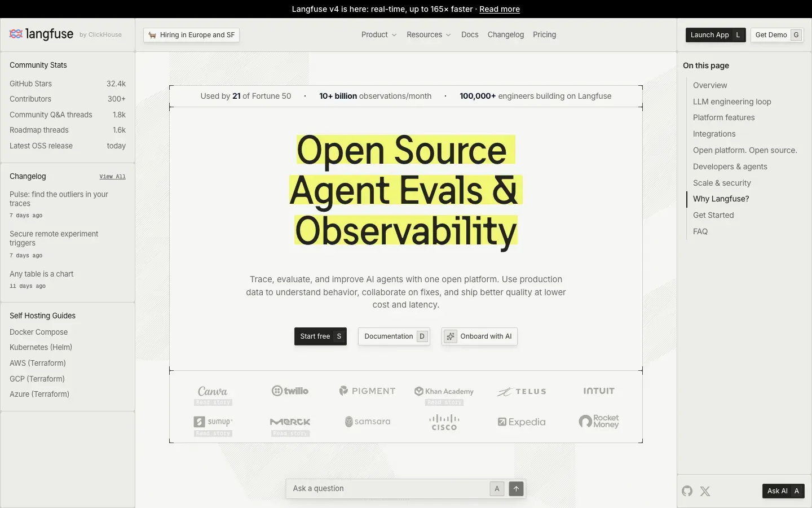
Task: Click the Twilio logo
Action: (290, 391)
